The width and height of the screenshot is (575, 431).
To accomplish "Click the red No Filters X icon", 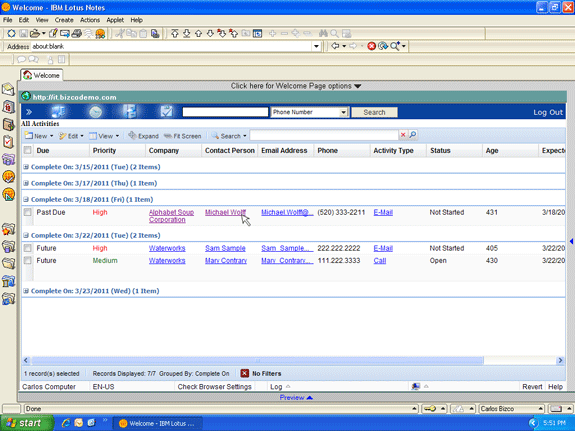I will click(x=245, y=373).
